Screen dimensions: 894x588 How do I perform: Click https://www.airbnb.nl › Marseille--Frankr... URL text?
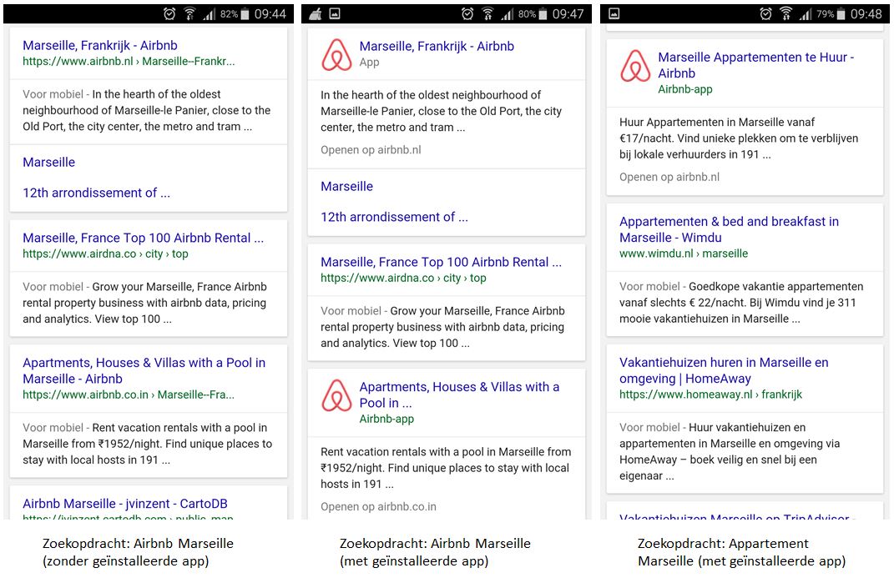pos(129,61)
